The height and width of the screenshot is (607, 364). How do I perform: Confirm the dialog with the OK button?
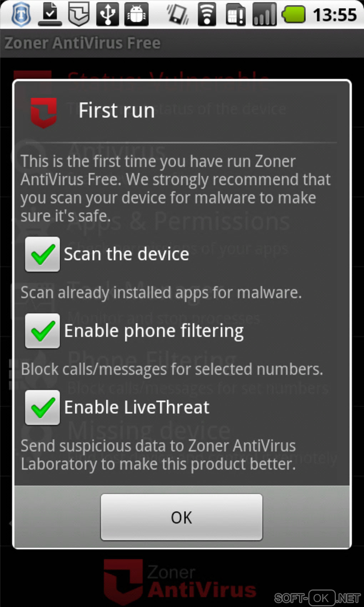182,517
